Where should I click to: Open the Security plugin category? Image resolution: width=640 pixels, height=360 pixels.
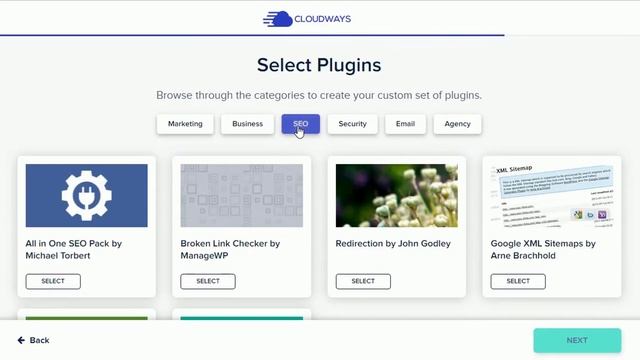(x=352, y=124)
